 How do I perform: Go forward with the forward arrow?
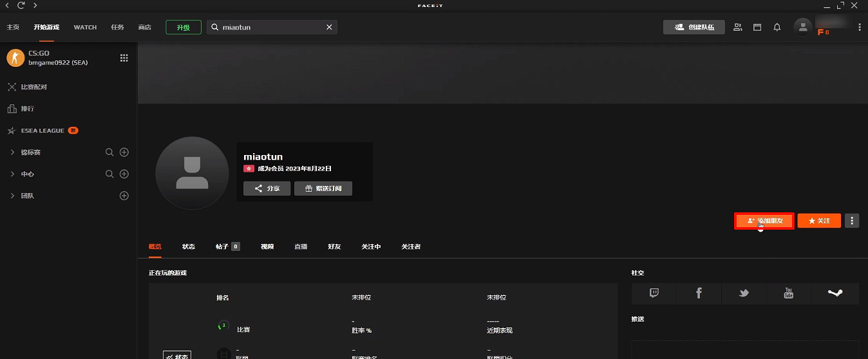click(x=35, y=5)
